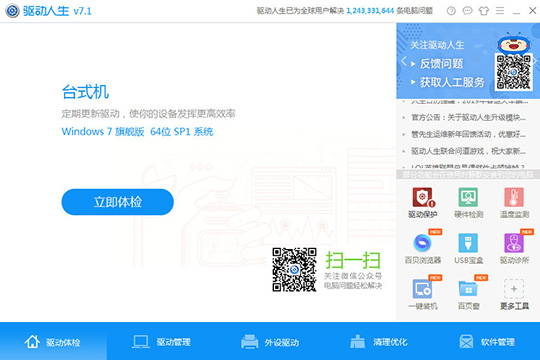This screenshot has width=540, height=360.
Task: Open the main menu hamburger icon
Action: coord(500,11)
